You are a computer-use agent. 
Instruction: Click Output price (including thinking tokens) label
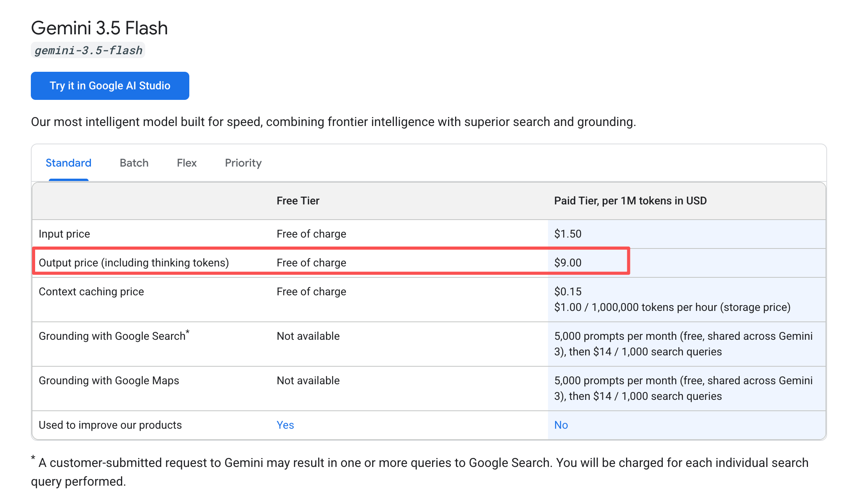(134, 263)
